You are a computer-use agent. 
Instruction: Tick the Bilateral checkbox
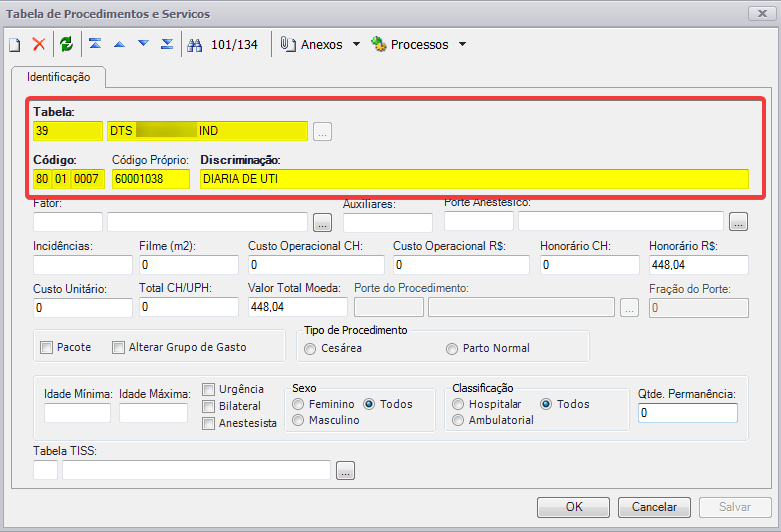(208, 406)
